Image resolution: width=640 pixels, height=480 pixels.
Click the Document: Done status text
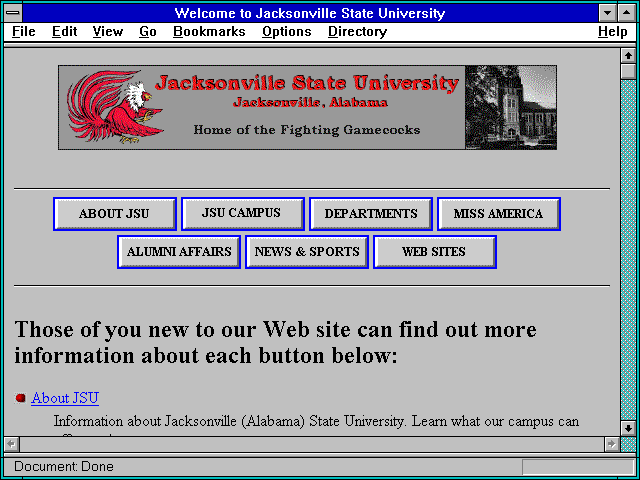click(x=64, y=466)
